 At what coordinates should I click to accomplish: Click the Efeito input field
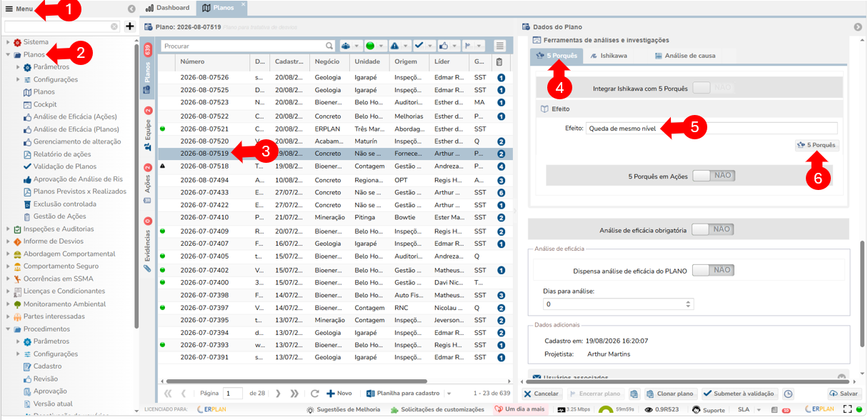[x=712, y=129]
